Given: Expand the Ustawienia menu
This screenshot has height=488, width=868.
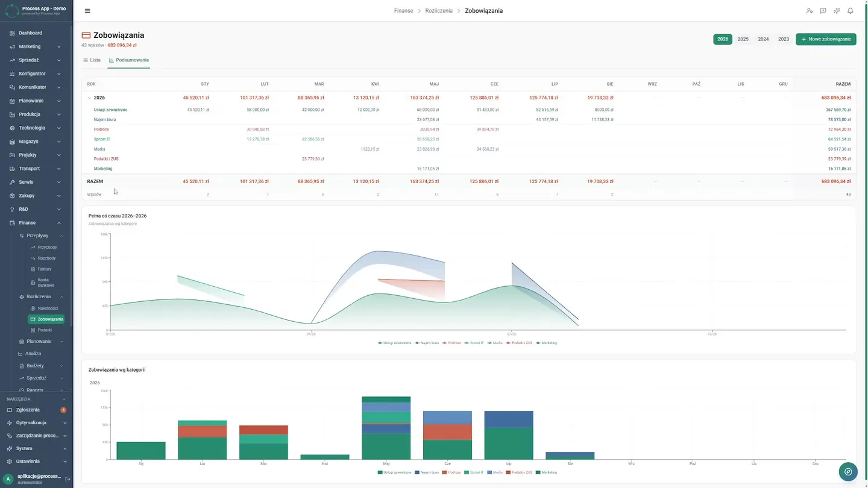Looking at the screenshot, I should [36, 461].
